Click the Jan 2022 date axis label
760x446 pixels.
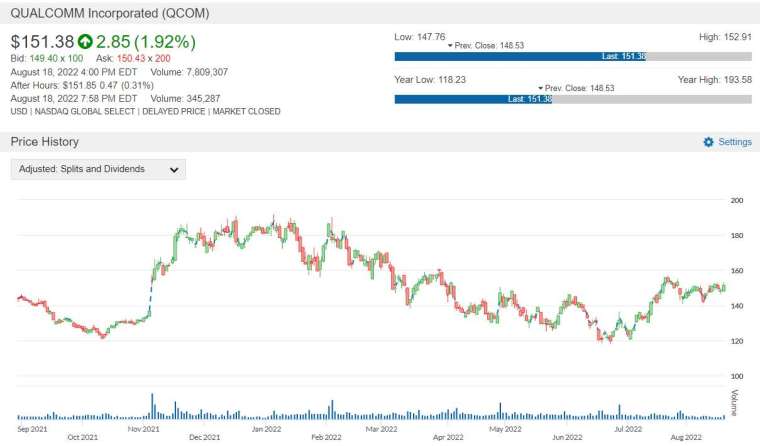(x=266, y=429)
